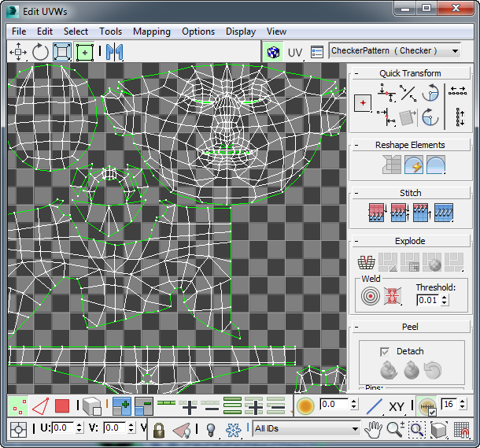Open the Select menu
This screenshot has width=480, height=448.
[76, 31]
